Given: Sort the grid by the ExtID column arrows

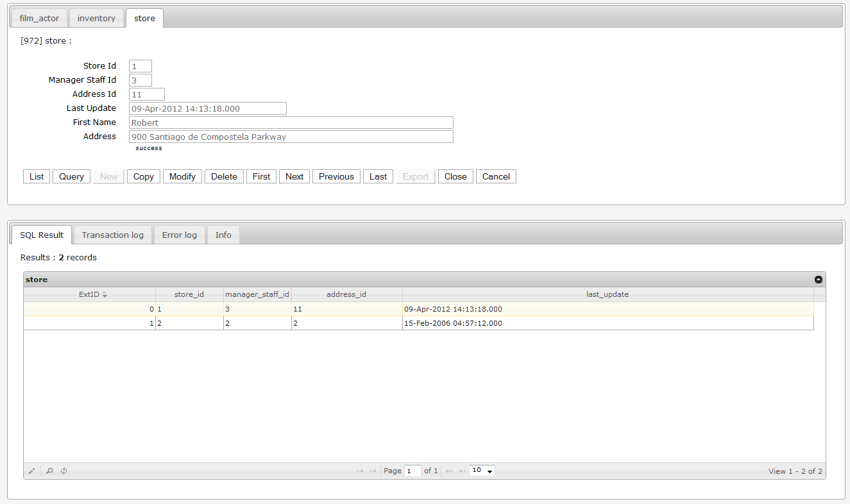Looking at the screenshot, I should pos(104,294).
